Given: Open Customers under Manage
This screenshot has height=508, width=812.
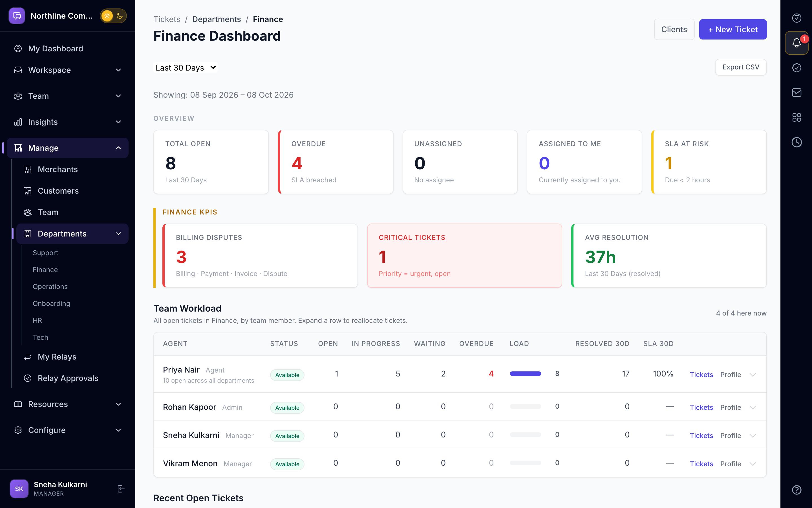Looking at the screenshot, I should pyautogui.click(x=72, y=191).
